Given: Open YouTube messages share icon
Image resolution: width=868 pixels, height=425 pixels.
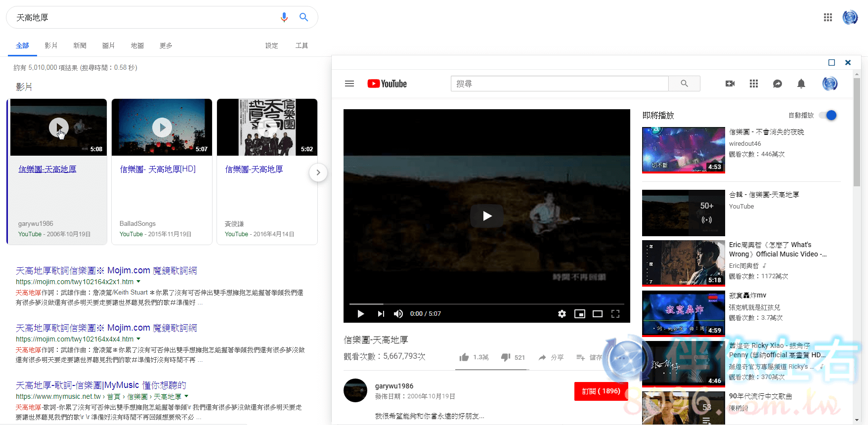Looking at the screenshot, I should tap(778, 84).
